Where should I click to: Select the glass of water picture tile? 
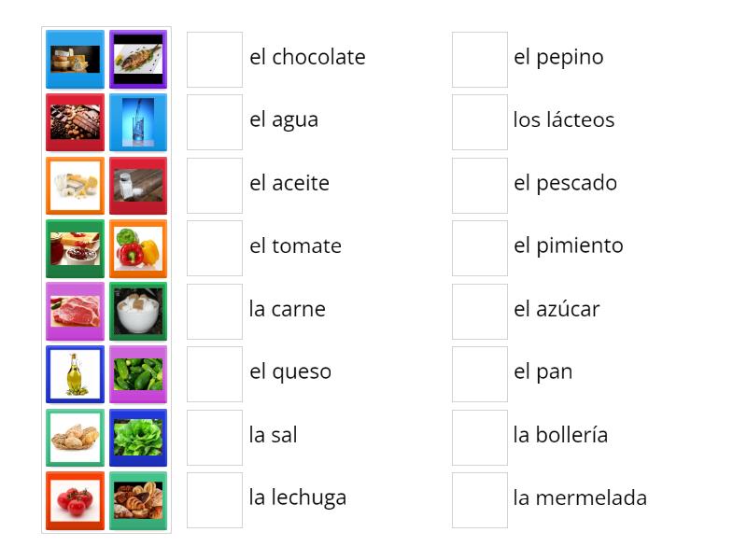click(x=137, y=121)
